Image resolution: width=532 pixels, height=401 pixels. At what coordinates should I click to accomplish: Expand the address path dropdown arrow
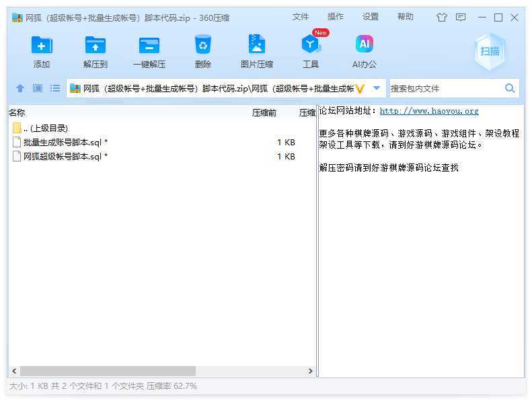(x=377, y=88)
